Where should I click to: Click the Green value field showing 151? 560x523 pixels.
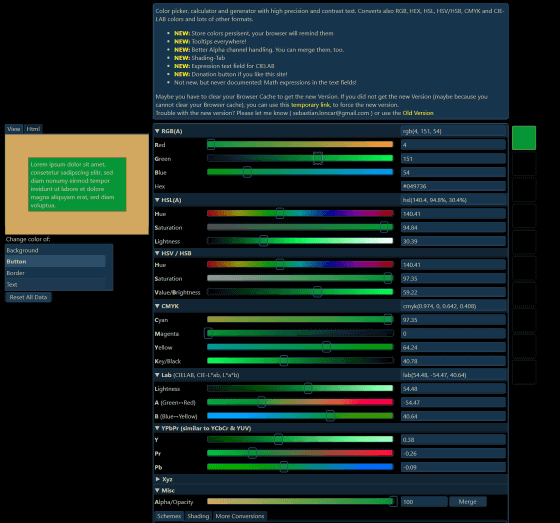pyautogui.click(x=453, y=159)
